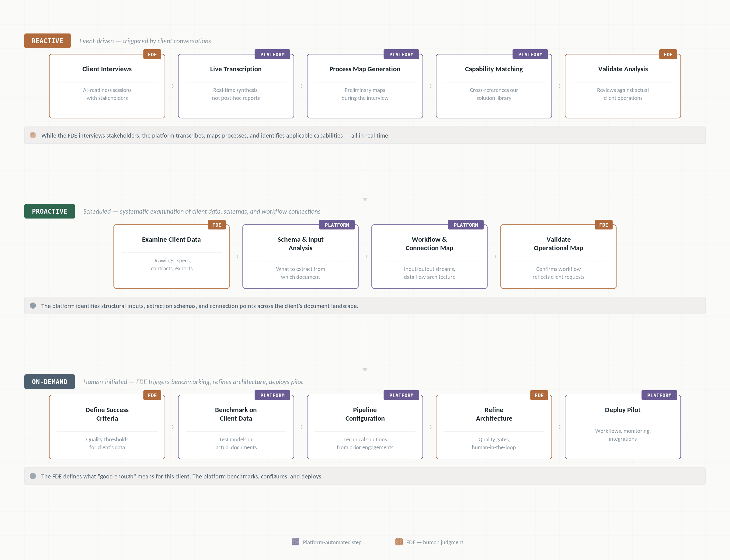The height and width of the screenshot is (560, 730).
Task: Click the PROACTIVE section label badge
Action: (49, 211)
